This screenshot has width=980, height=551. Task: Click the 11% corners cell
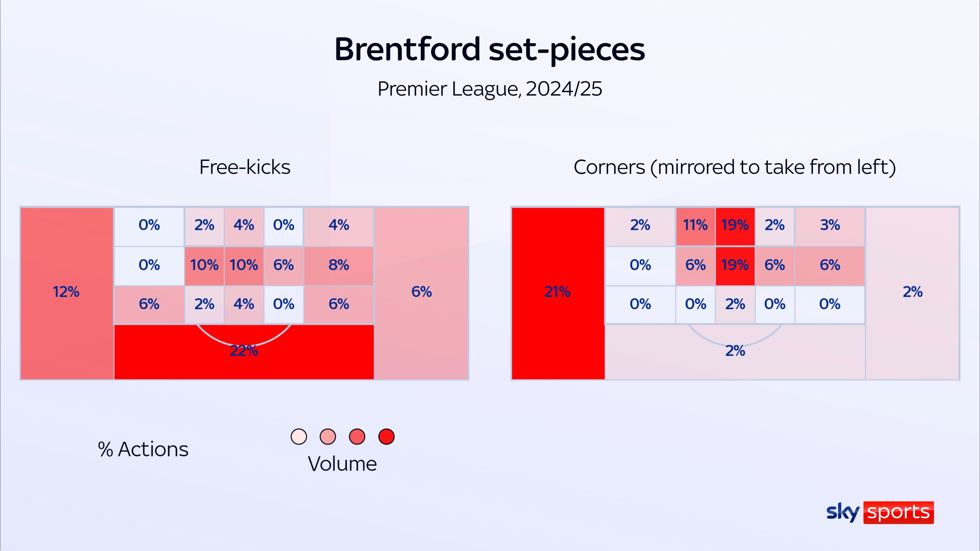695,226
